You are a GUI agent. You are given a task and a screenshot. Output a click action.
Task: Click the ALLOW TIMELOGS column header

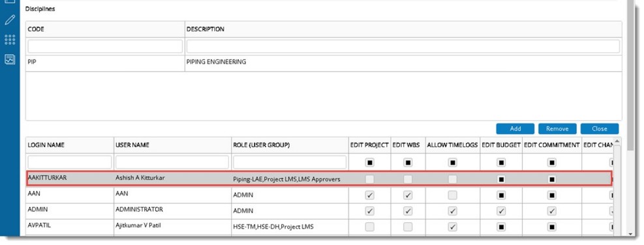pos(453,145)
